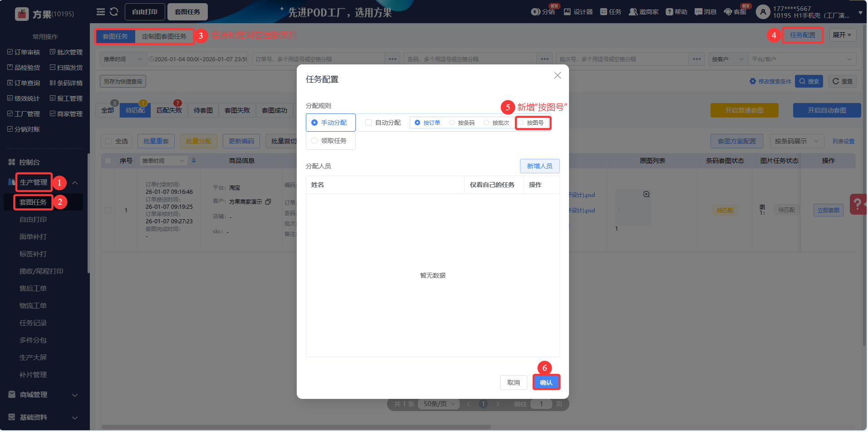Click the hamburger menu icon in top bar
Viewport: 868px width, 432px height.
pos(101,12)
